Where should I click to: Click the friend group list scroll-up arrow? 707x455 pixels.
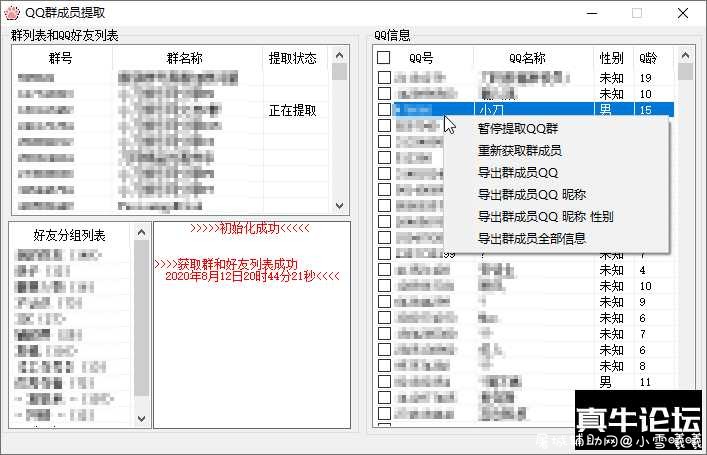coord(142,232)
